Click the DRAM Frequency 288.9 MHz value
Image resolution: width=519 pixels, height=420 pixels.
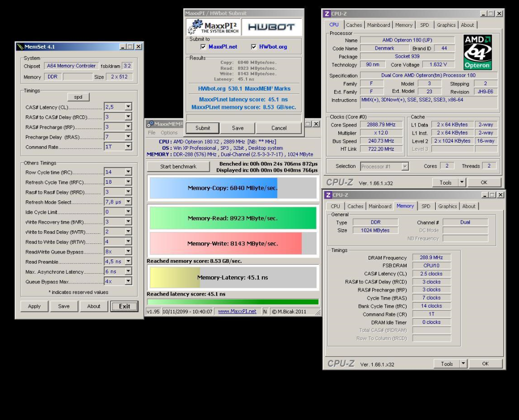click(x=431, y=257)
